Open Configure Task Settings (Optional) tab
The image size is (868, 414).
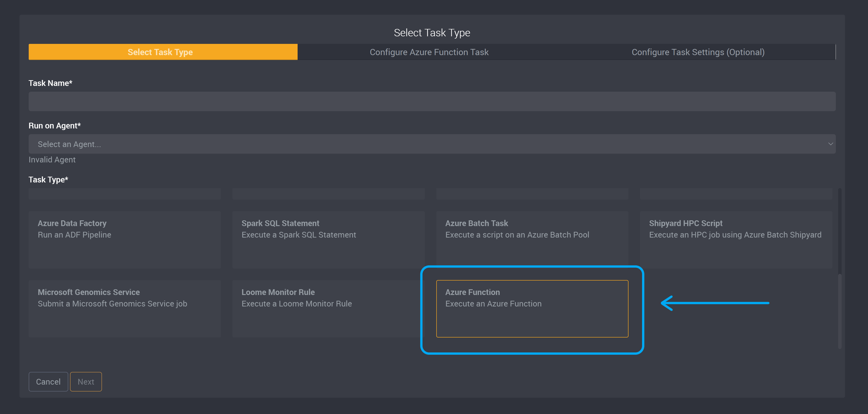698,52
